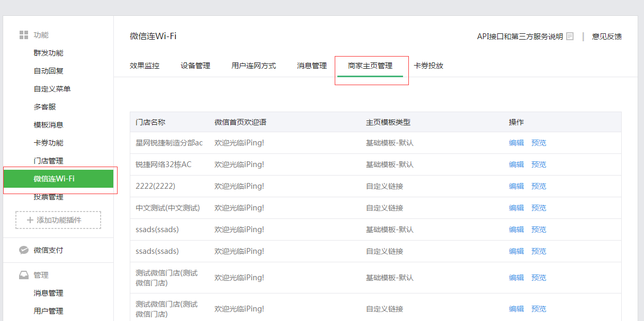Click store name 星网锐捷制造分部ac

pos(169,143)
